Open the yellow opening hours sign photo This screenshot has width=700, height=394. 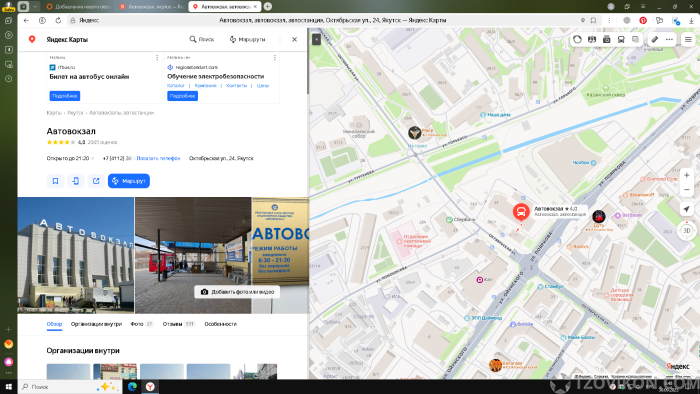[280, 255]
